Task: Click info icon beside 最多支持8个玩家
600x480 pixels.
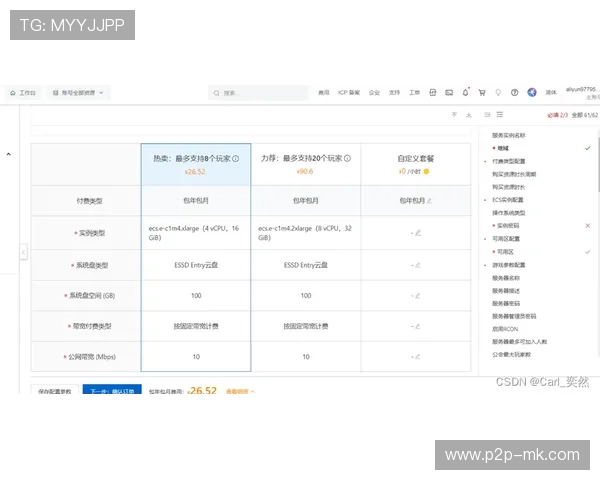Action: (x=236, y=158)
